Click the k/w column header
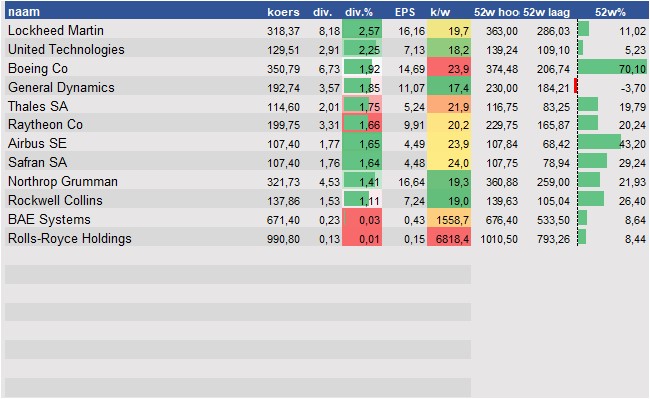This screenshot has height=399, width=650. 440,12
